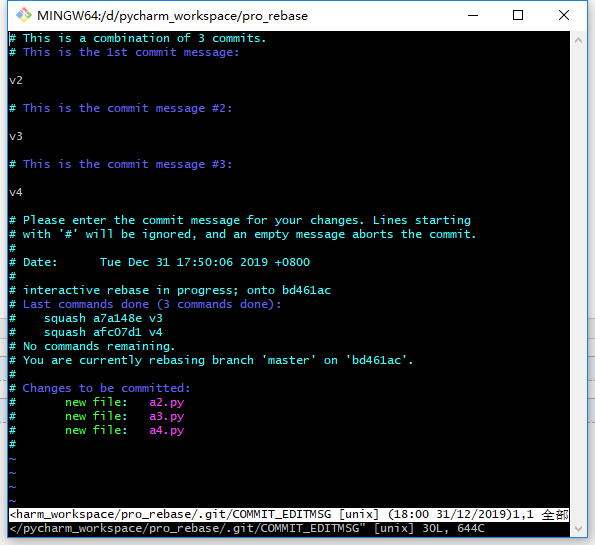Click the 'No commands remaining.' line
This screenshot has height=545, width=595.
[x=92, y=347]
